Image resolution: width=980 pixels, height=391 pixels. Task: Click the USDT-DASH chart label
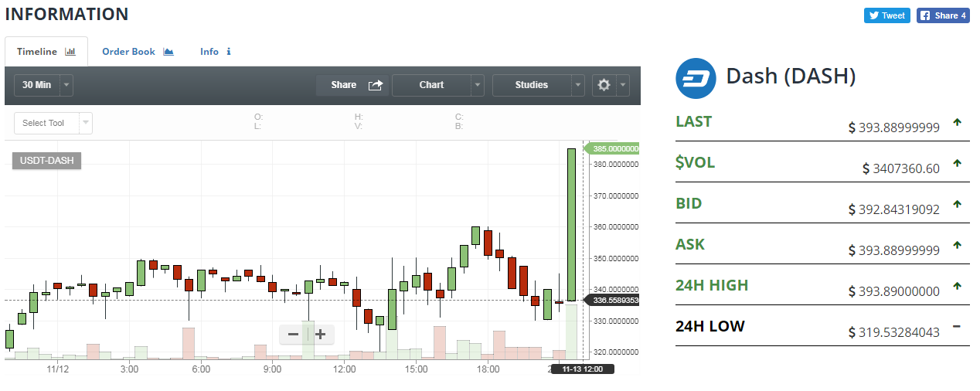46,161
